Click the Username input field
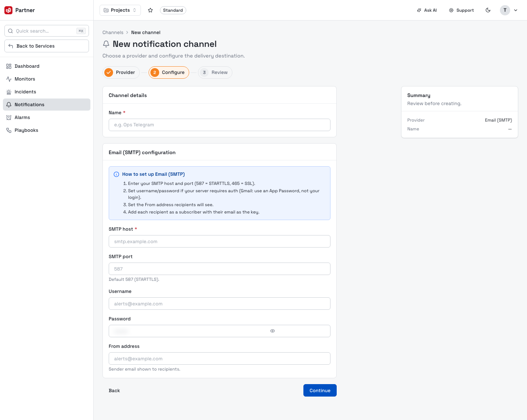The height and width of the screenshot is (420, 527). pos(220,304)
